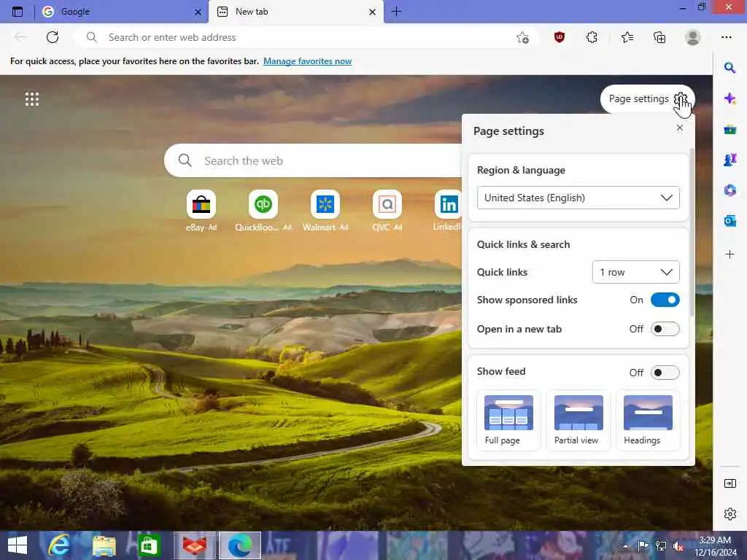Select Headings feed layout

click(x=648, y=420)
